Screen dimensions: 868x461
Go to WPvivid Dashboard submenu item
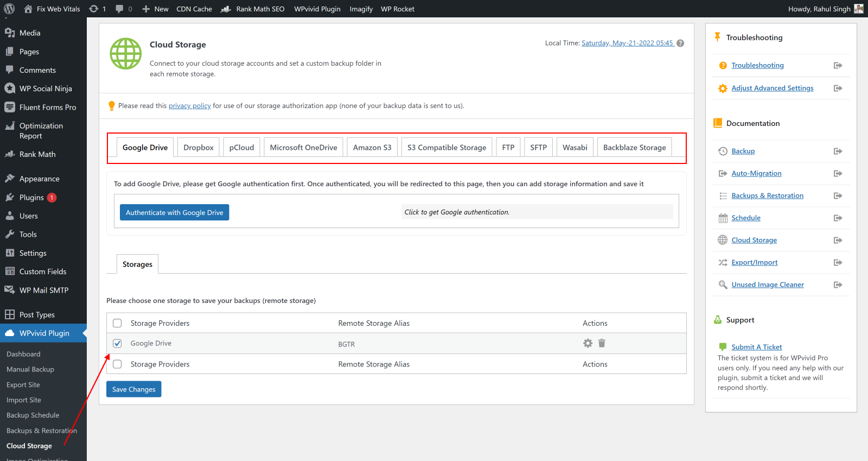tap(23, 354)
